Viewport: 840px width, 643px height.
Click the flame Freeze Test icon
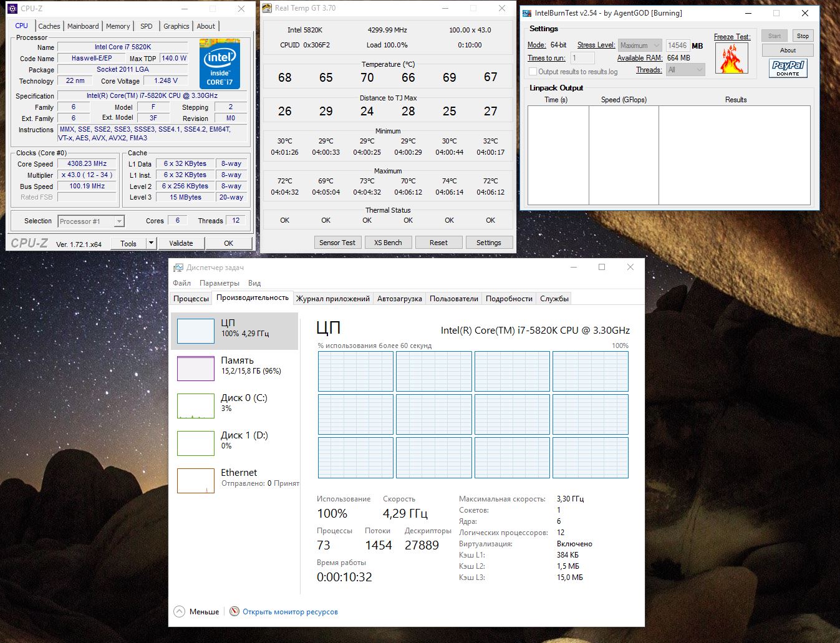click(731, 59)
